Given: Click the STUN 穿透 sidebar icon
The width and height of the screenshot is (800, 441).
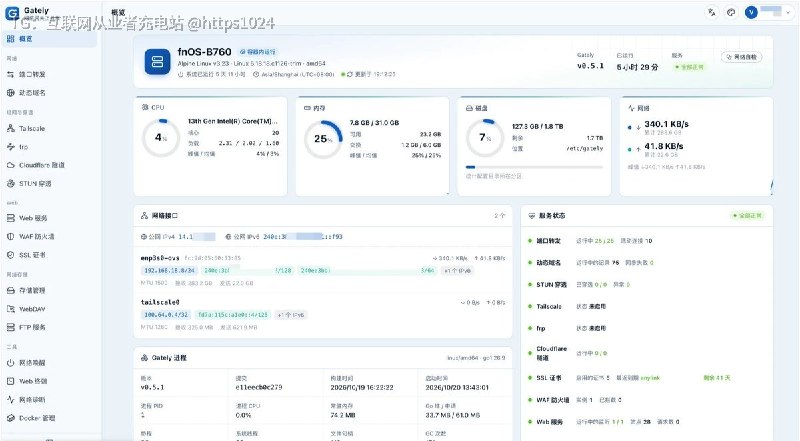Looking at the screenshot, I should [10, 184].
